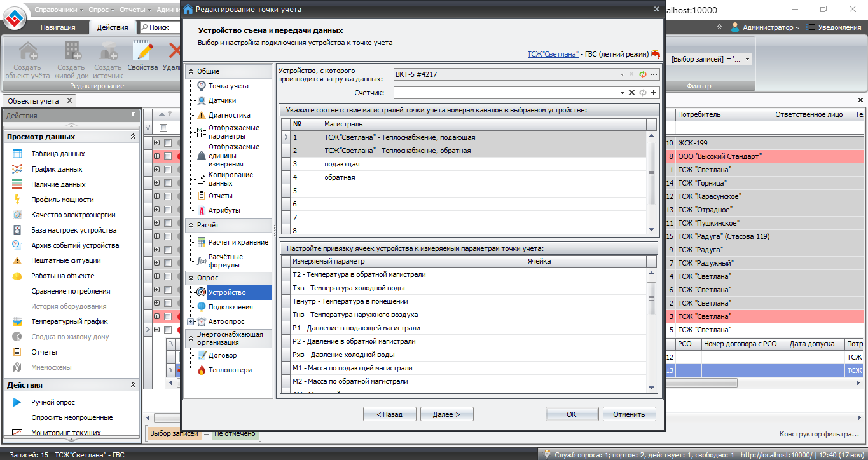Open Диагностика in the settings tree
Viewport: 868px width, 460px height.
coord(229,115)
